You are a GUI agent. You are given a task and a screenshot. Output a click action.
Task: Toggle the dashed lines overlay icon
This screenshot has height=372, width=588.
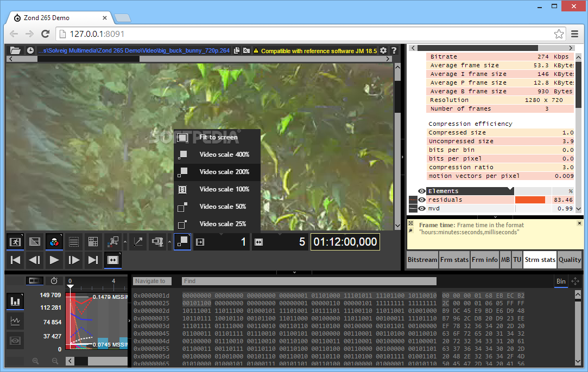tap(73, 242)
